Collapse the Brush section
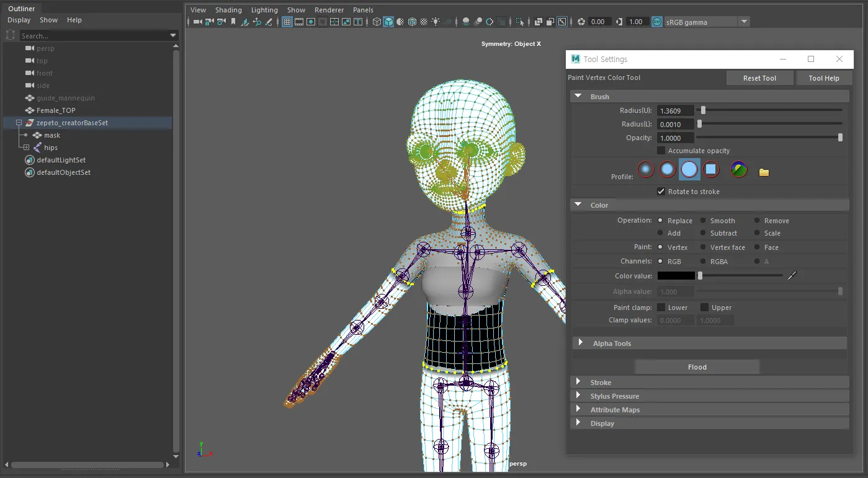Viewport: 868px width, 478px height. point(578,96)
